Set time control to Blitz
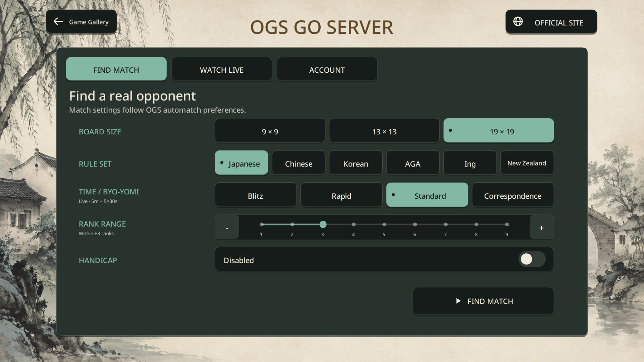The height and width of the screenshot is (362, 644). coord(256,195)
